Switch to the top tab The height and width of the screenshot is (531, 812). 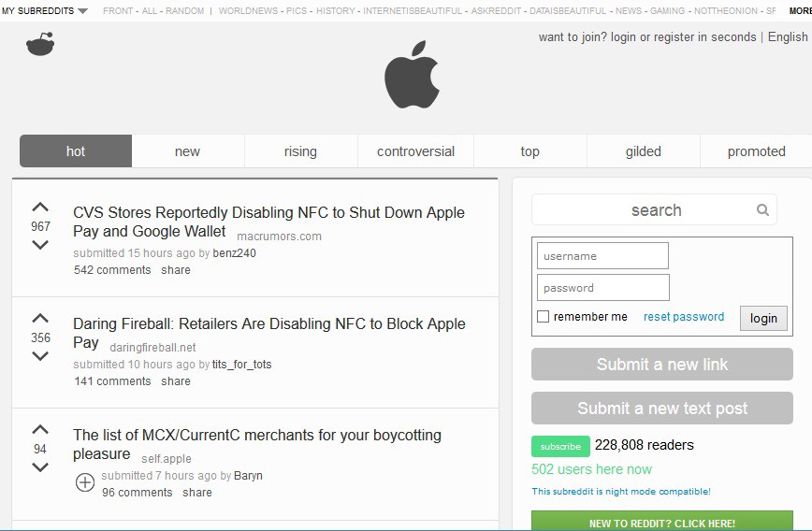click(x=529, y=151)
